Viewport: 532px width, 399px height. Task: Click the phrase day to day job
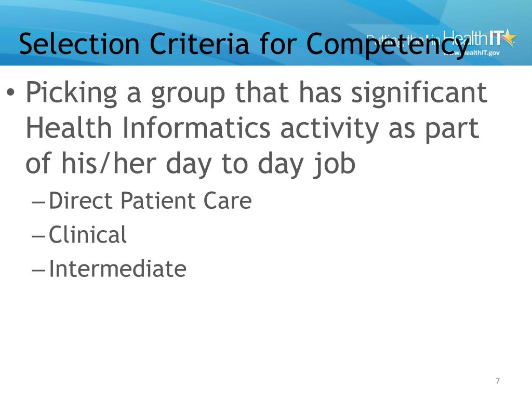click(x=261, y=164)
